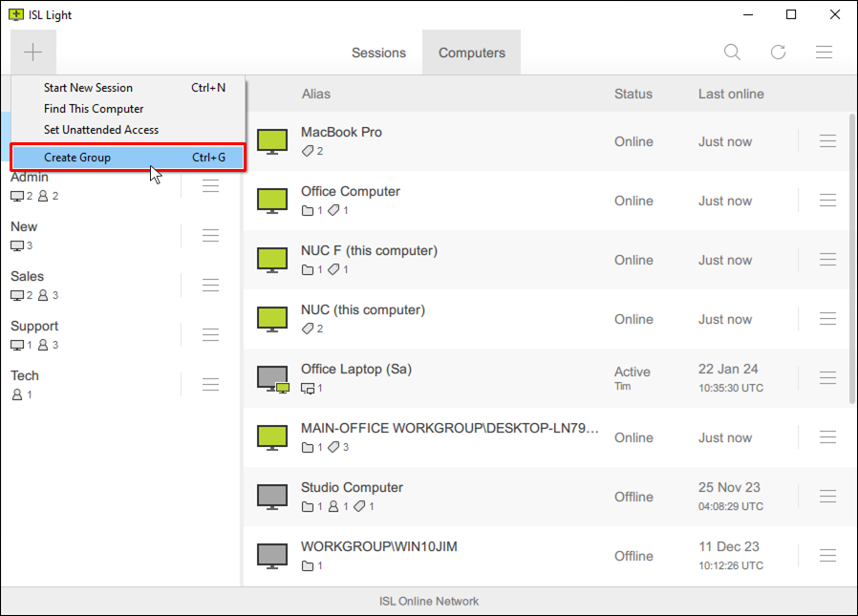Screen dimensions: 858x616
Task: Click the refresh icon in the toolbar
Action: (x=778, y=53)
